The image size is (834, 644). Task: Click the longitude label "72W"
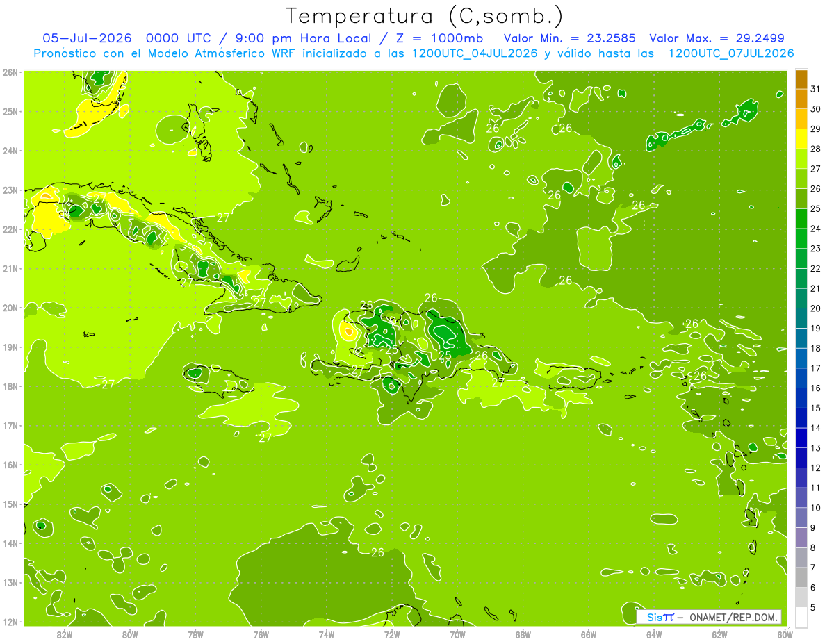tap(392, 634)
